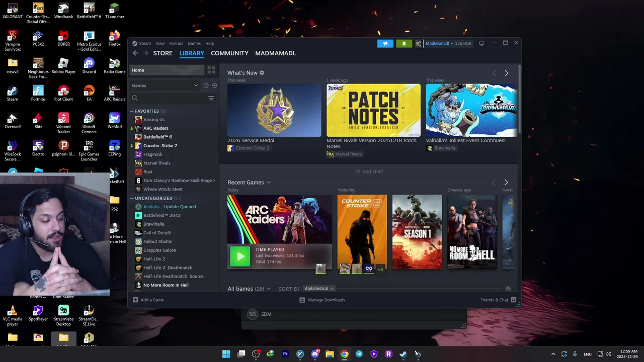Open Games filter dropdown in sidebar
This screenshot has width=644, height=362.
pyautogui.click(x=165, y=85)
